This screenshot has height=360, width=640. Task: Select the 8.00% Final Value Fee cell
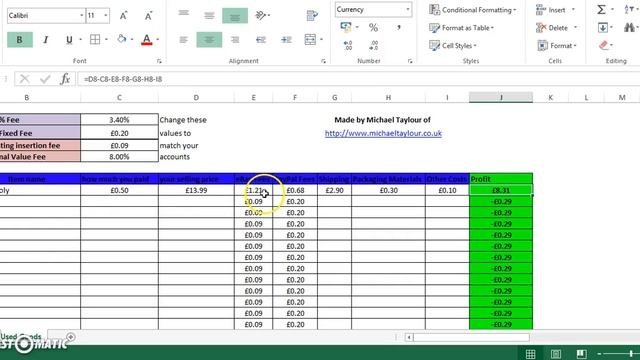pos(119,157)
